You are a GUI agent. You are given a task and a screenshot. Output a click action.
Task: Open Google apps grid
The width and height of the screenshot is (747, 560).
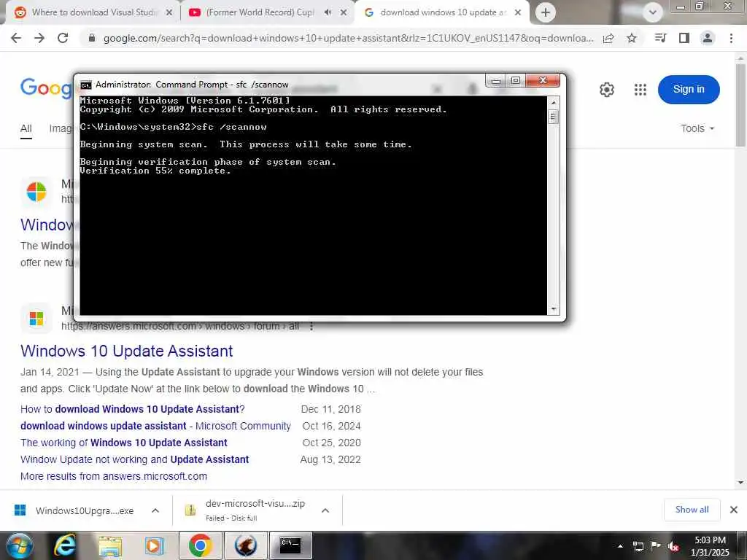coord(640,90)
